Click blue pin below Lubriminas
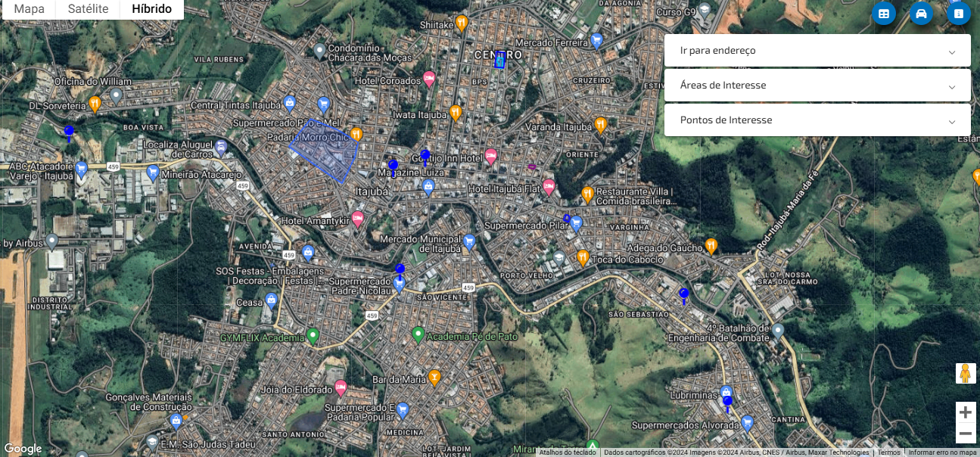980x457 pixels. [727, 403]
